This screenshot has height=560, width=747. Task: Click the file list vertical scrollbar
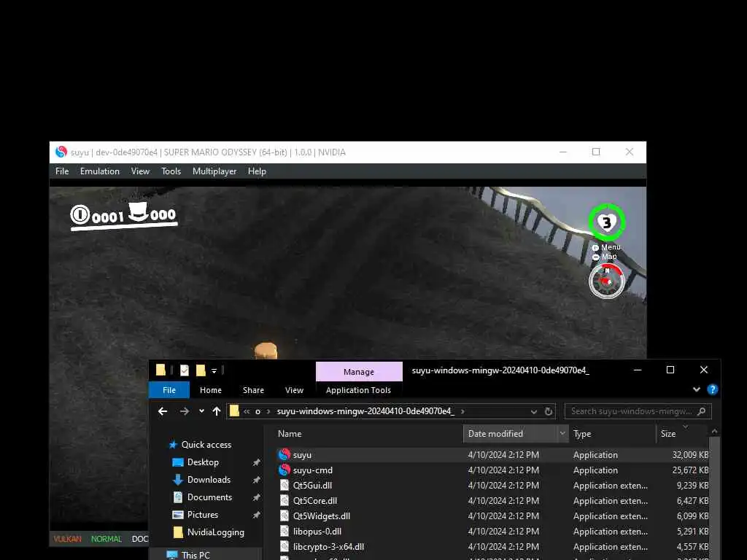[x=714, y=497]
